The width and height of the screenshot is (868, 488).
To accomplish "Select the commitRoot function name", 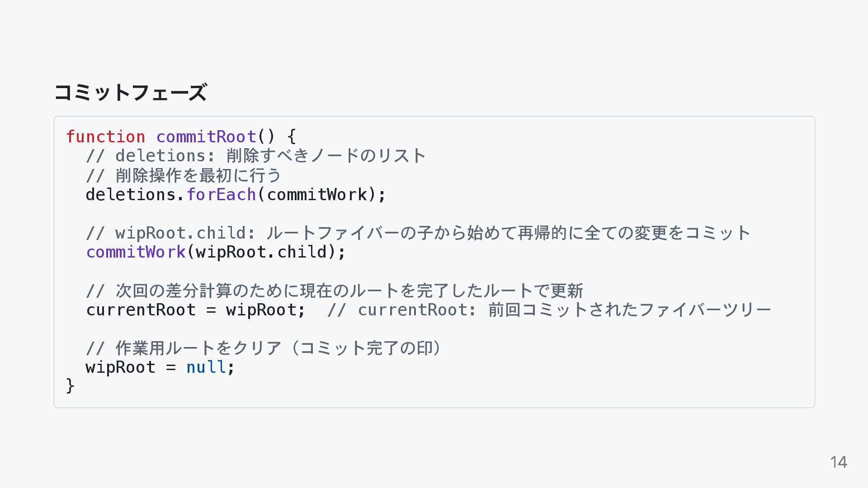I will click(x=206, y=136).
